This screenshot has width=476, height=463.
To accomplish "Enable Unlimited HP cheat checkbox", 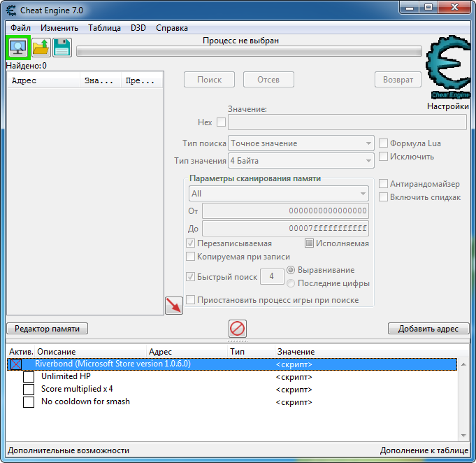I will (29, 377).
